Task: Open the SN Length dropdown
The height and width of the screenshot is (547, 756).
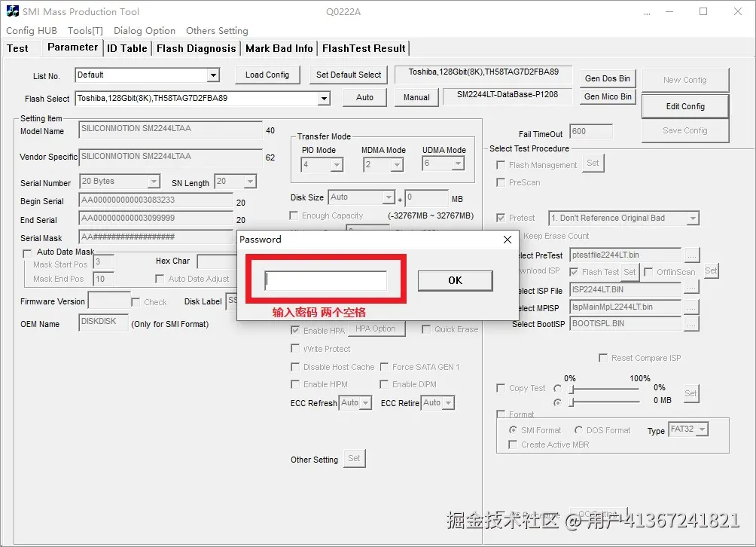Action: [250, 182]
